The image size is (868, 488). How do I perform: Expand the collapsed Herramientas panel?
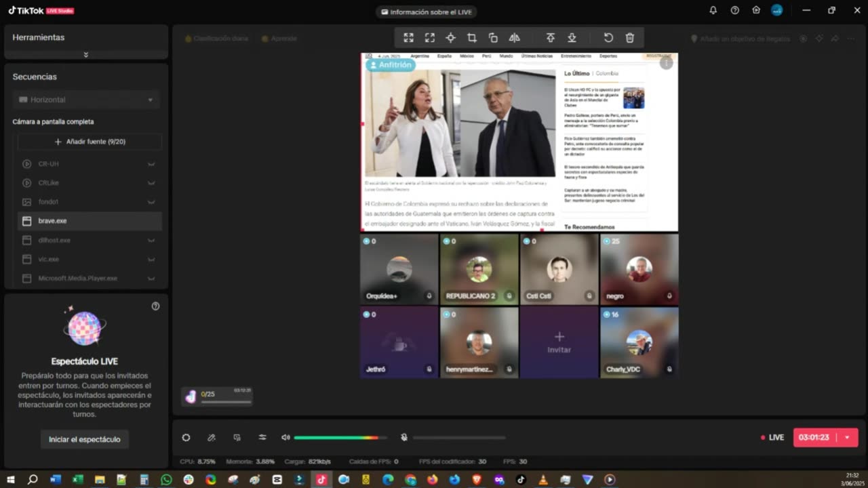click(85, 54)
